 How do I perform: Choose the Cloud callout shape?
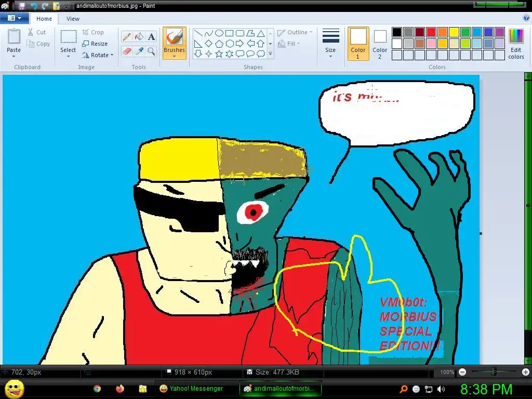(x=261, y=54)
